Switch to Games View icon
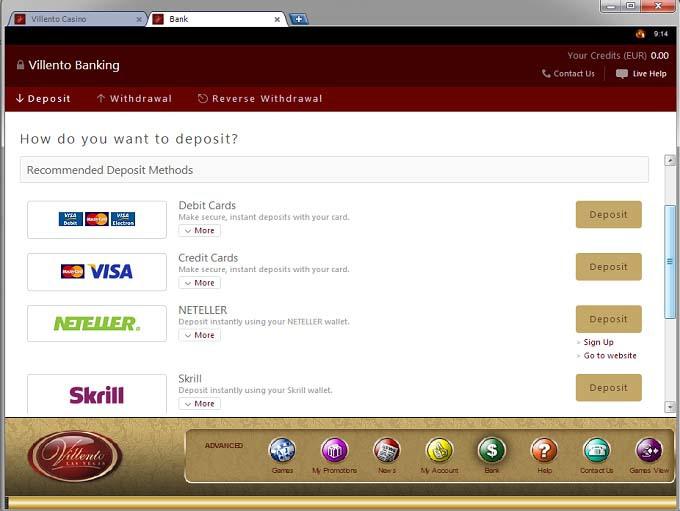The width and height of the screenshot is (680, 511). click(649, 451)
